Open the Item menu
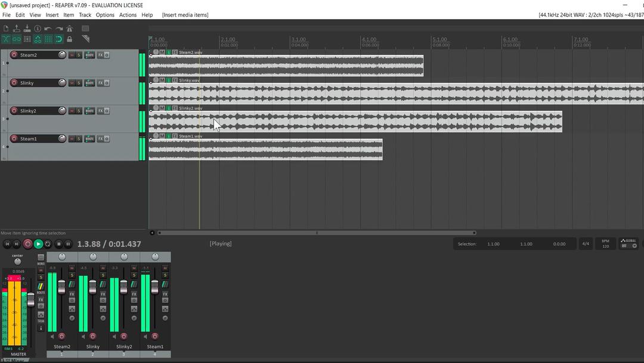Screen dimensions: 644x363 (x=68, y=15)
